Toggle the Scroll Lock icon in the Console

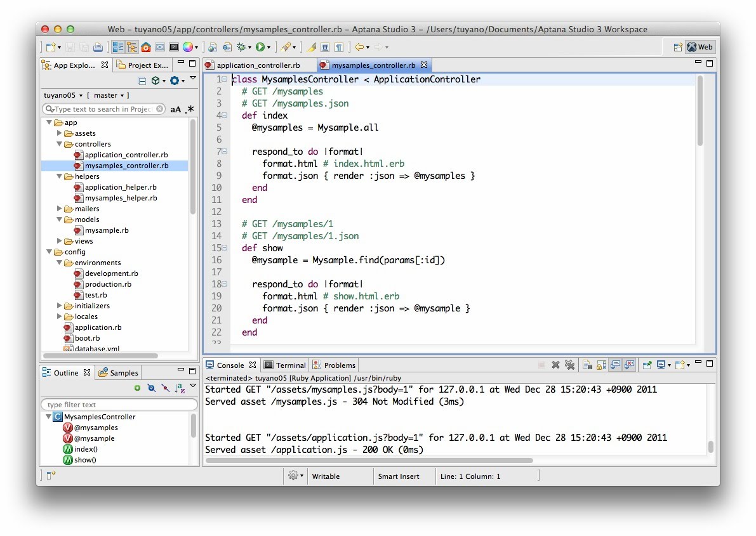601,365
